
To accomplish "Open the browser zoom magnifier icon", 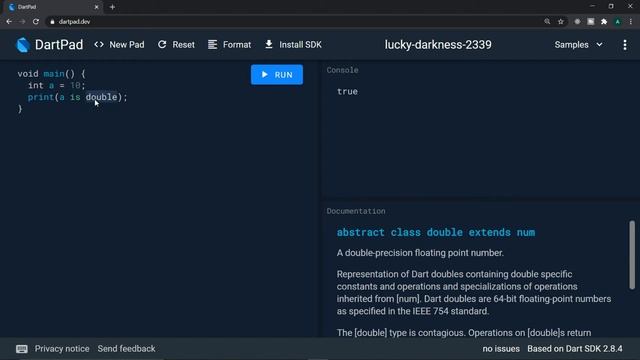I will click(x=547, y=22).
